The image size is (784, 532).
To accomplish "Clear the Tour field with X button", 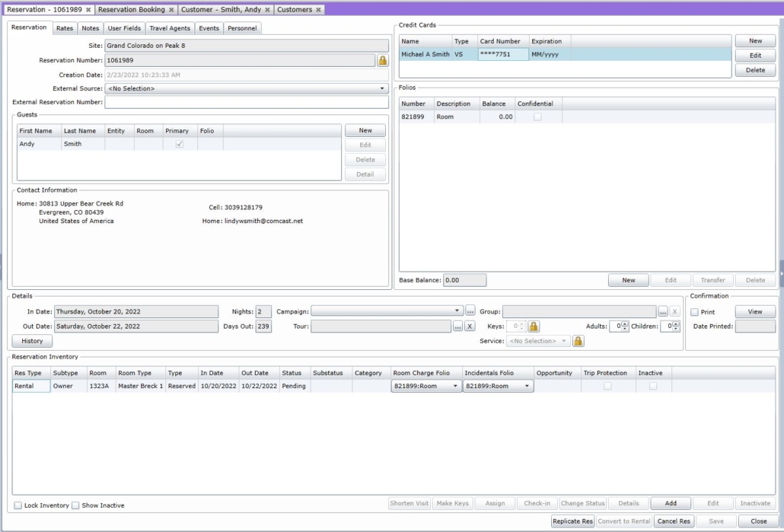I will tap(470, 327).
